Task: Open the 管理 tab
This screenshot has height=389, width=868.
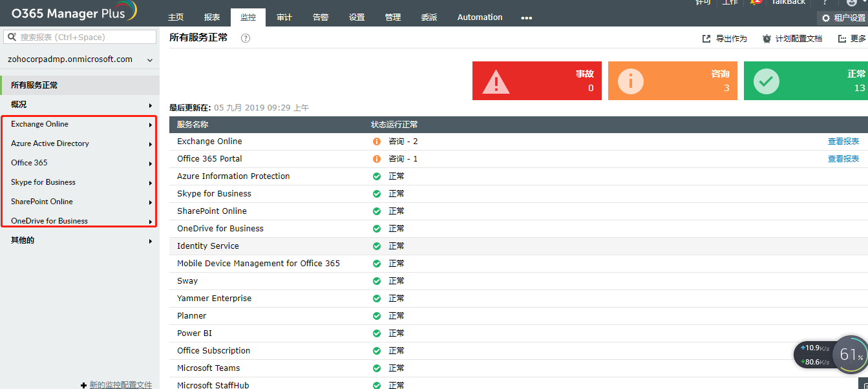Action: coord(393,17)
